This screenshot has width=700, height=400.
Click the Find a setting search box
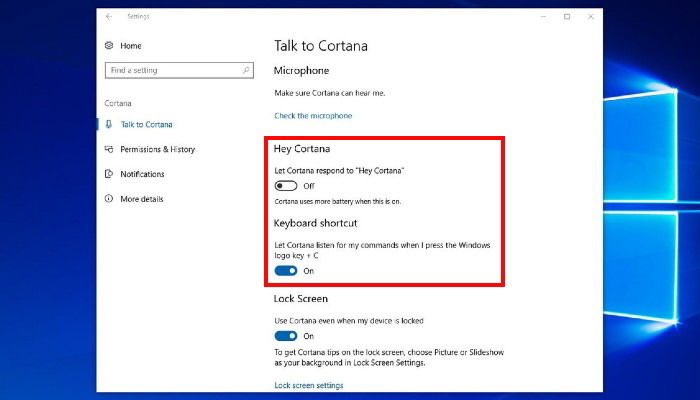coord(179,70)
